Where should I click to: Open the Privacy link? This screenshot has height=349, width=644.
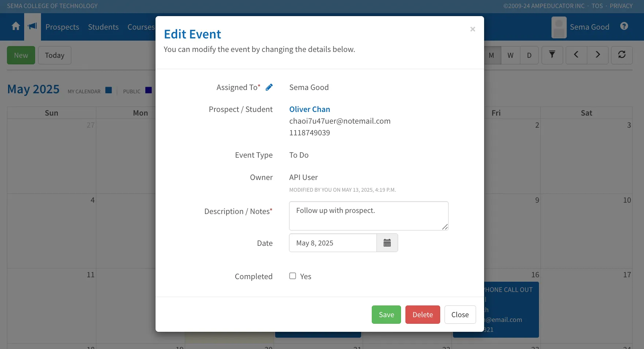[621, 6]
